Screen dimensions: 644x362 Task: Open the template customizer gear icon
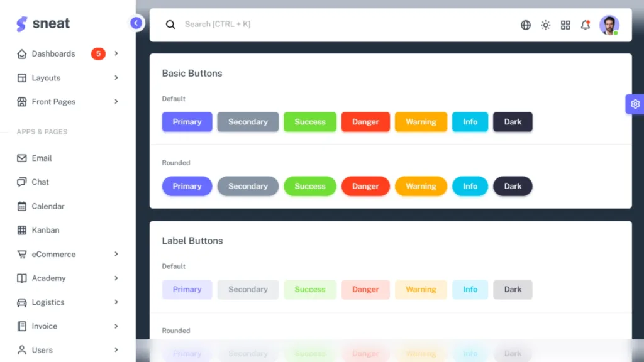(x=635, y=104)
